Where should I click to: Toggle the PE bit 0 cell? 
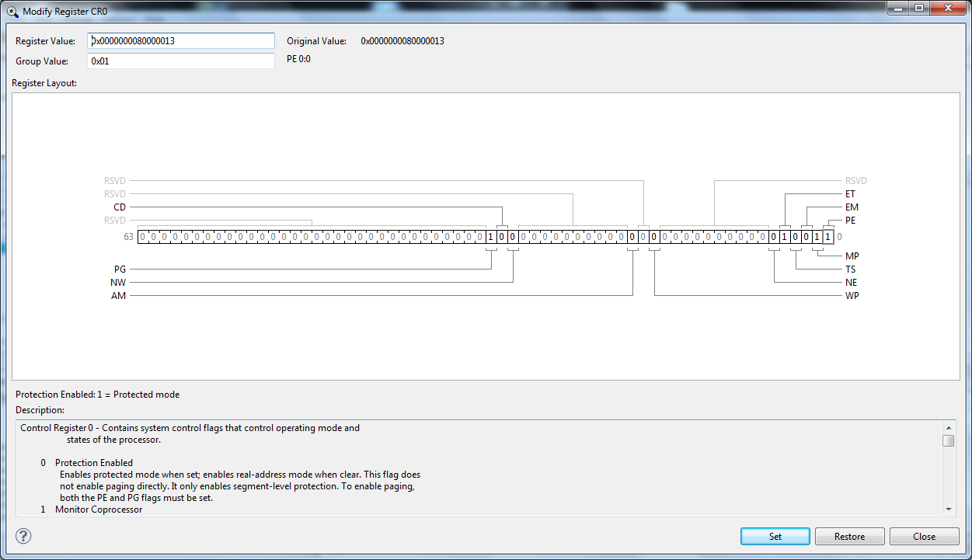click(x=828, y=237)
